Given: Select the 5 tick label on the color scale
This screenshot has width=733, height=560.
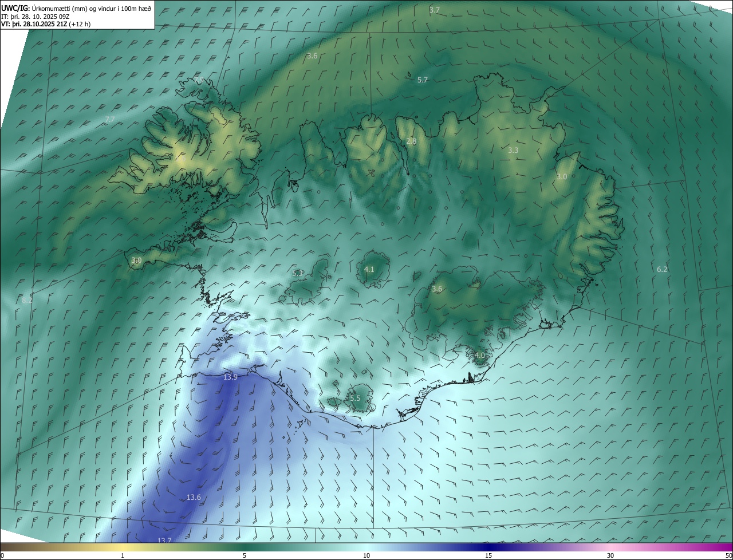Looking at the screenshot, I should pos(245,555).
